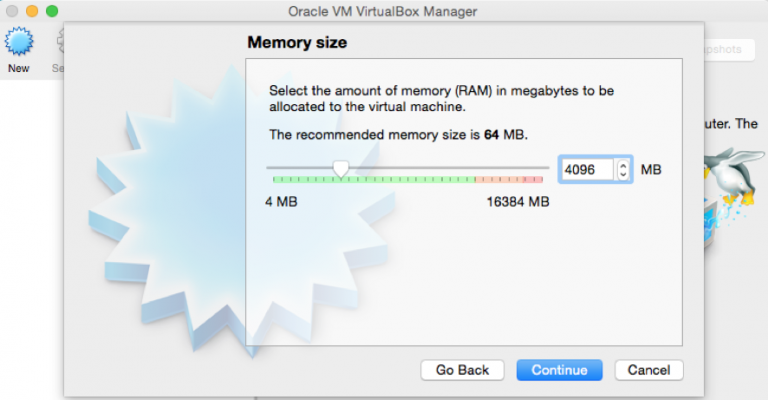Click the green maximize window button
This screenshot has height=400, width=768.
[51, 11]
